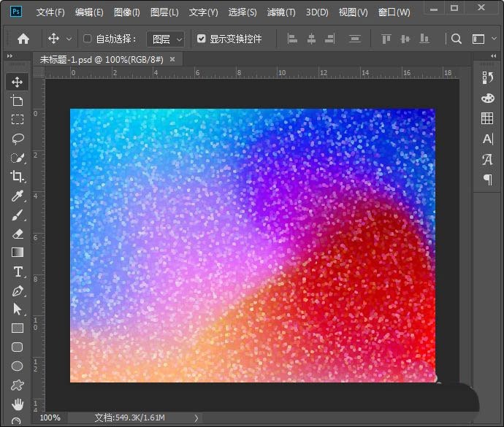Open the History panel icon

(487, 77)
